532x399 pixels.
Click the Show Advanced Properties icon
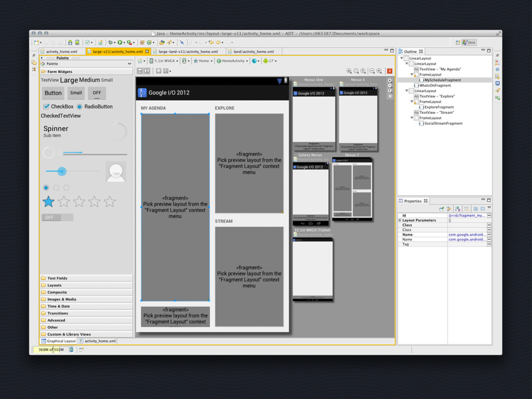click(x=448, y=209)
